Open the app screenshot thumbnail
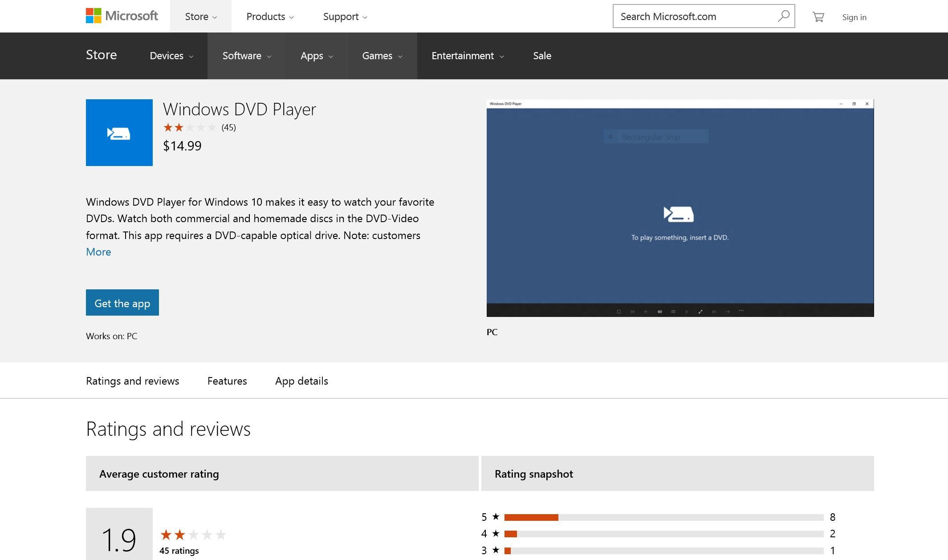 680,208
